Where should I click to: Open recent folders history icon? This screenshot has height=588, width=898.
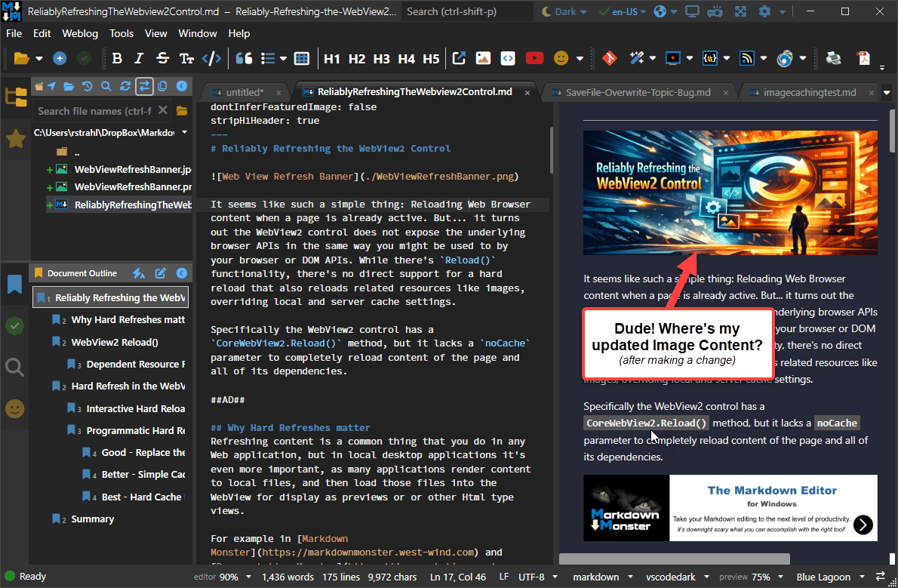pos(87,87)
